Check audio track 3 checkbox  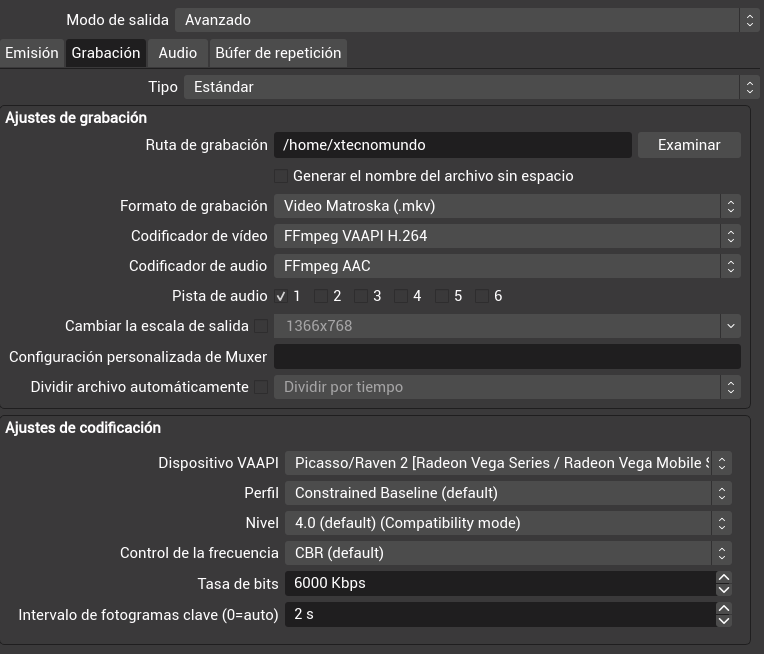(x=361, y=296)
